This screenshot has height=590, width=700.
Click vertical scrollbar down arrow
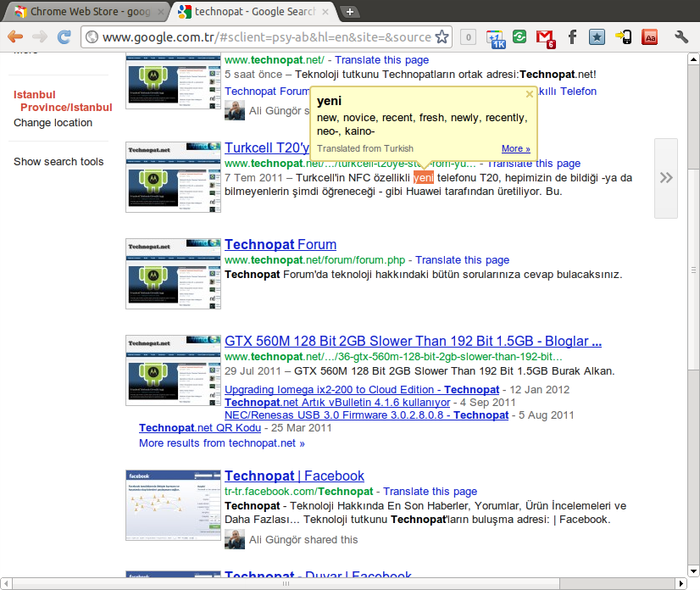point(693,571)
